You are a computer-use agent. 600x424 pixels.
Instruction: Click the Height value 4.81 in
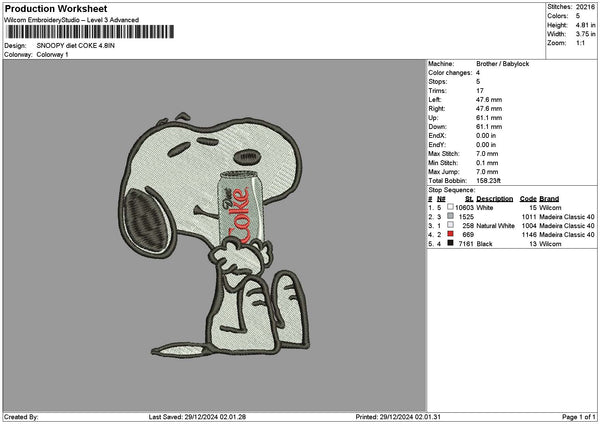pos(585,25)
